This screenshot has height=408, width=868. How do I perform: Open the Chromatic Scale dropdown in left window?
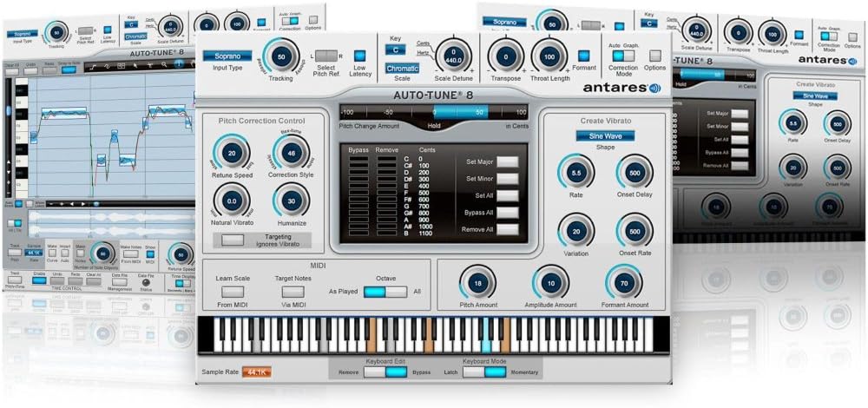pos(135,37)
